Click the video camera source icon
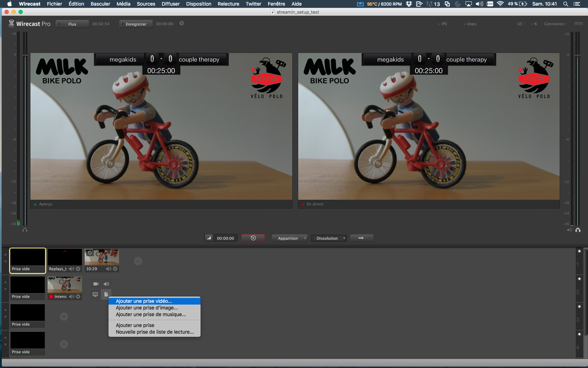The image size is (588, 368). 96,284
